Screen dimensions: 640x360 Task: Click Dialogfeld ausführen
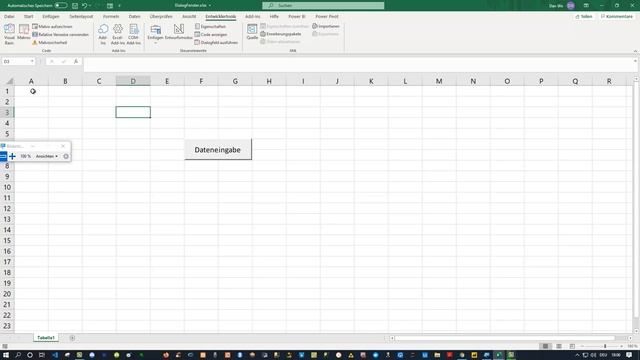tap(216, 42)
